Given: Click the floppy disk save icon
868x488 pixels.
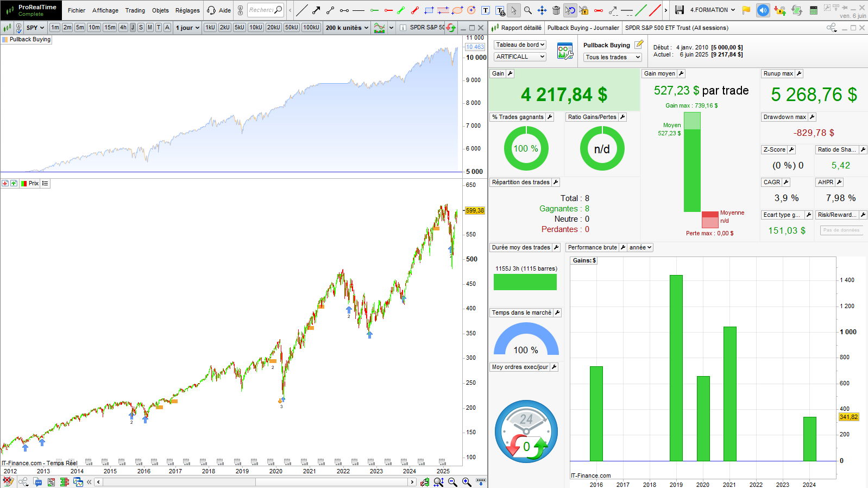Looking at the screenshot, I should pyautogui.click(x=679, y=10).
